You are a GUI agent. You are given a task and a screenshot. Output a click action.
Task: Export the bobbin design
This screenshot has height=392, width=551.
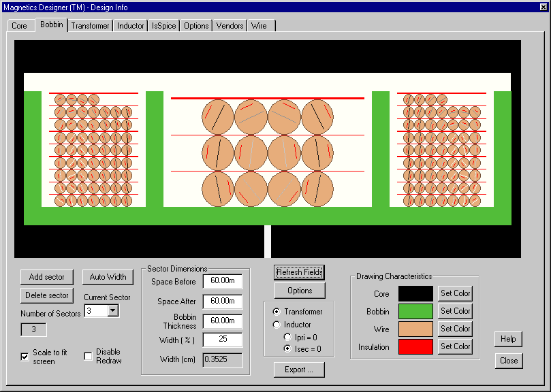pos(298,370)
